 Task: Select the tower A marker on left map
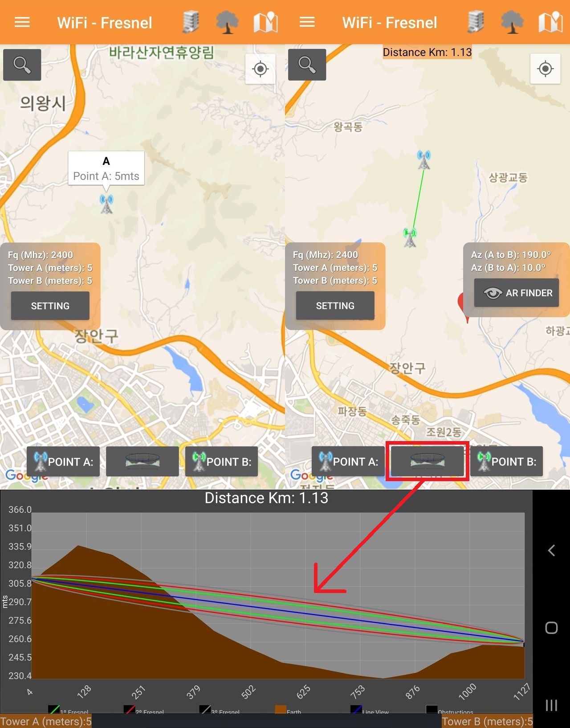coord(106,204)
